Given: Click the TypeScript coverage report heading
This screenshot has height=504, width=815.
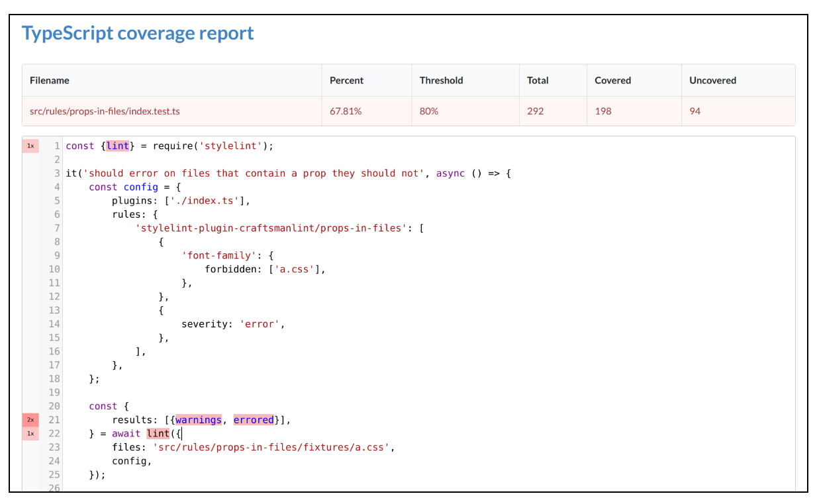Looking at the screenshot, I should coord(138,33).
